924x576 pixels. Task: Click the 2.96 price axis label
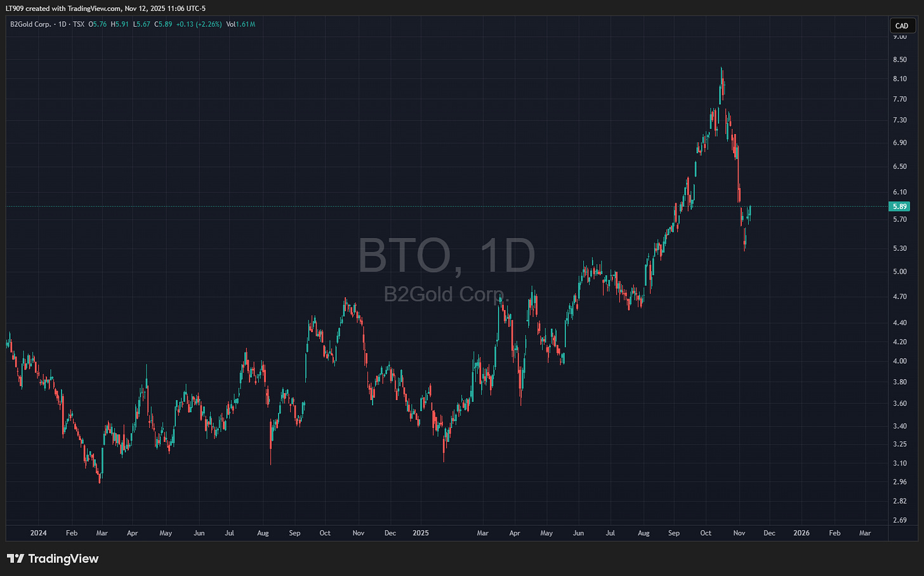[x=899, y=482]
